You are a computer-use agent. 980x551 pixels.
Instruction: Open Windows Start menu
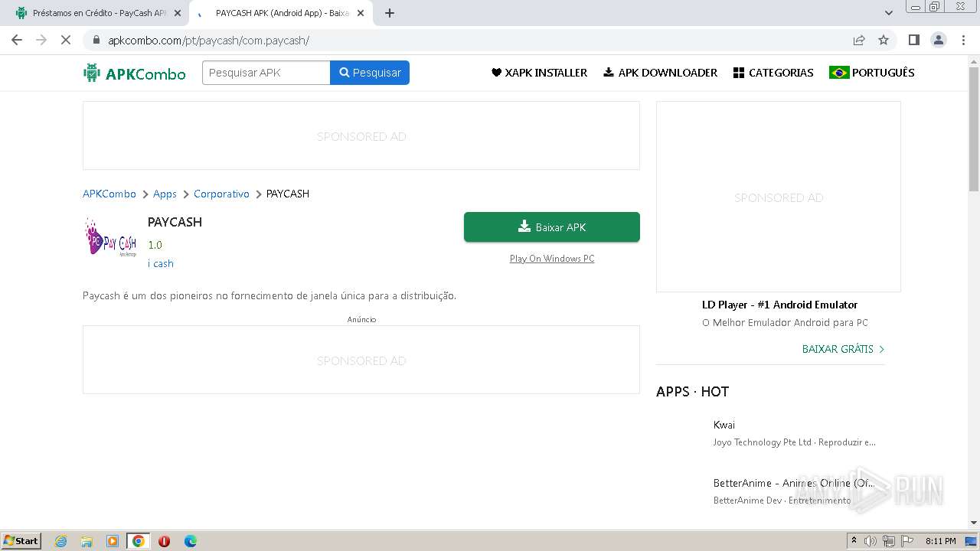(21, 540)
